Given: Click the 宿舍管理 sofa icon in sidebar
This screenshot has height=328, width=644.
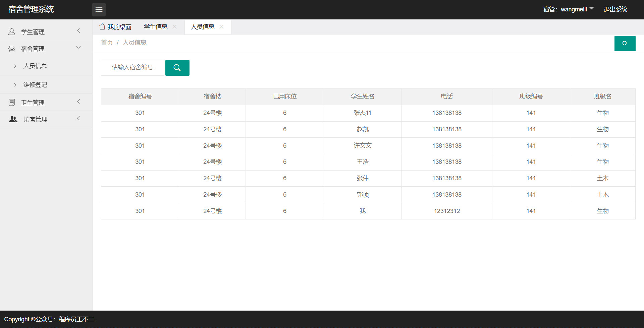Looking at the screenshot, I should (11, 48).
